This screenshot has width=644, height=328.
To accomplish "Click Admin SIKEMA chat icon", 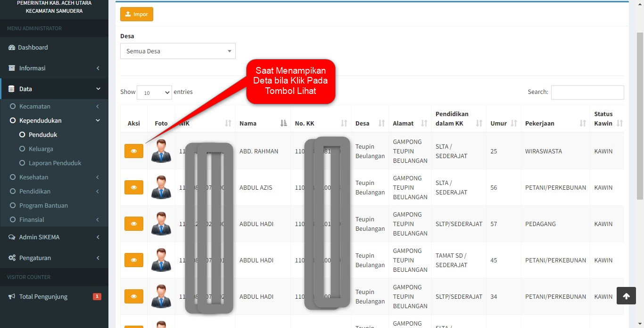I will click(12, 237).
